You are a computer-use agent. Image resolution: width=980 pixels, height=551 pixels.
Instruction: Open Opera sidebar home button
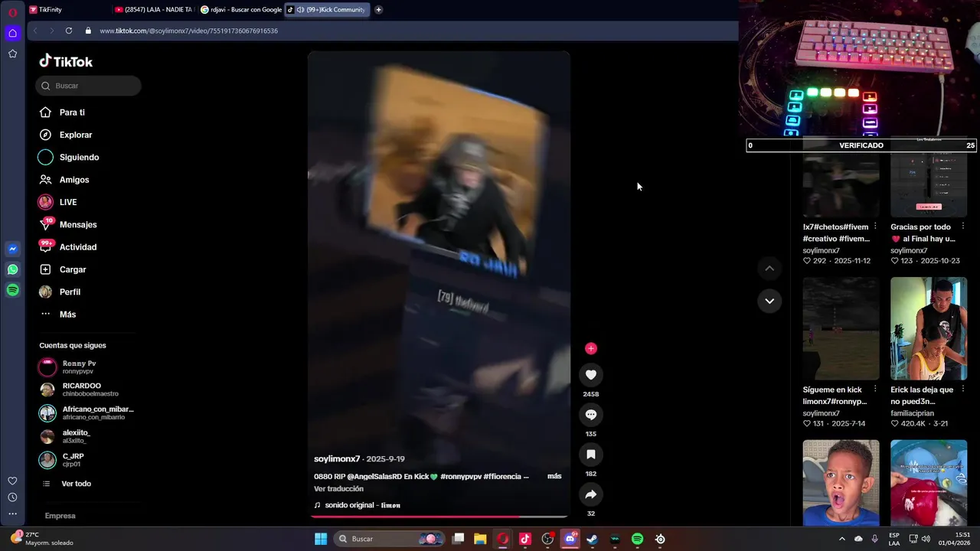pyautogui.click(x=12, y=33)
